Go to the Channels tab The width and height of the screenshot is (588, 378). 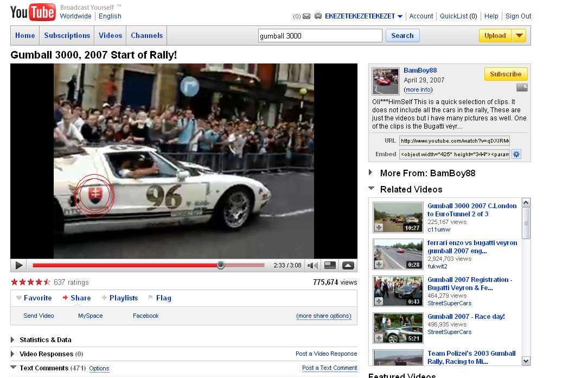146,36
